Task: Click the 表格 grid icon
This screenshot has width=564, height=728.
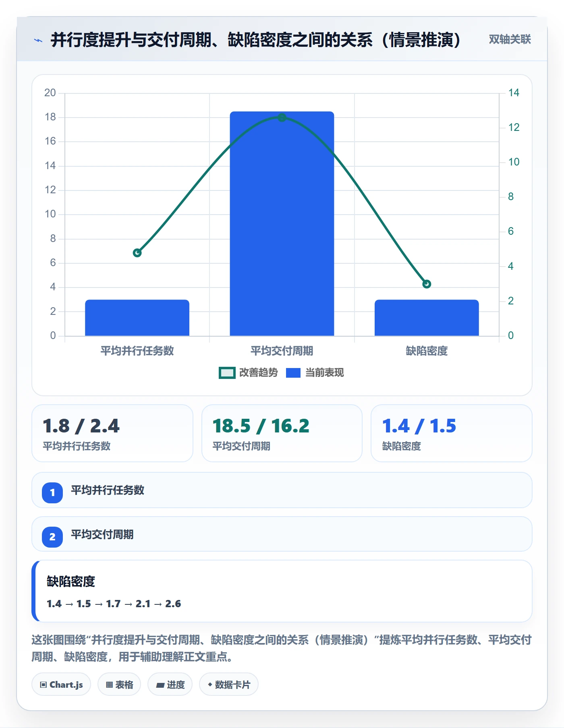Action: pyautogui.click(x=109, y=685)
